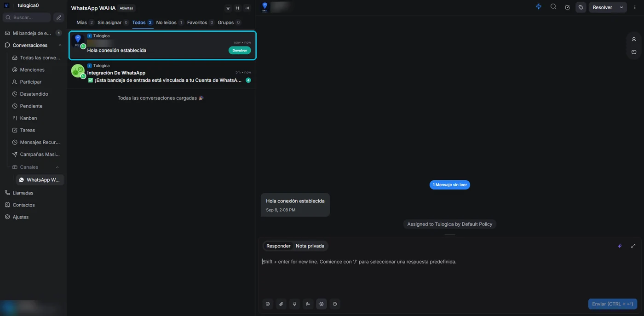Collapse the conversation list panel arrow icon
The image size is (644, 316).
247,8
